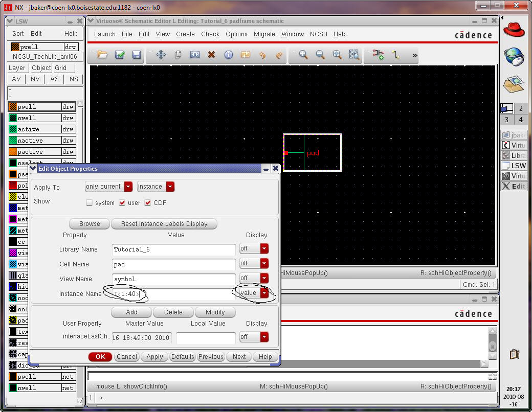Click the Undo arrow icon
The image size is (532, 412).
click(262, 55)
